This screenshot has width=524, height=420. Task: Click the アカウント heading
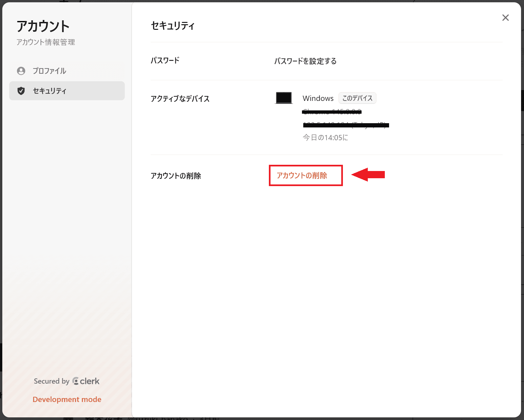pos(43,26)
